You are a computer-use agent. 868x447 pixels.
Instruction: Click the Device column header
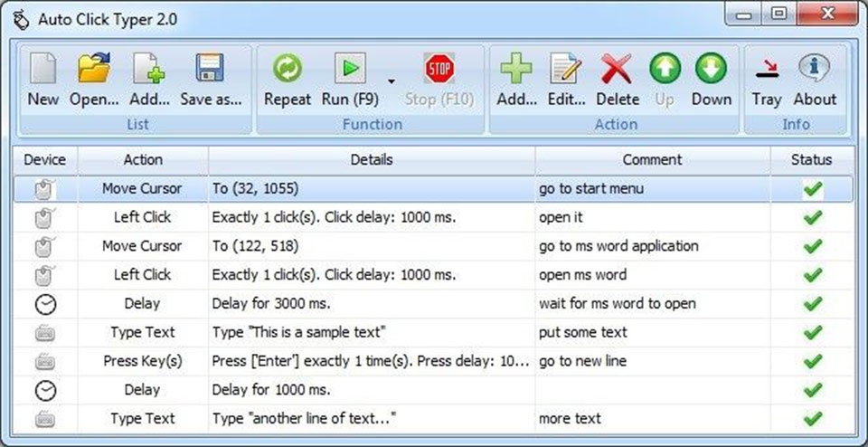[x=45, y=160]
